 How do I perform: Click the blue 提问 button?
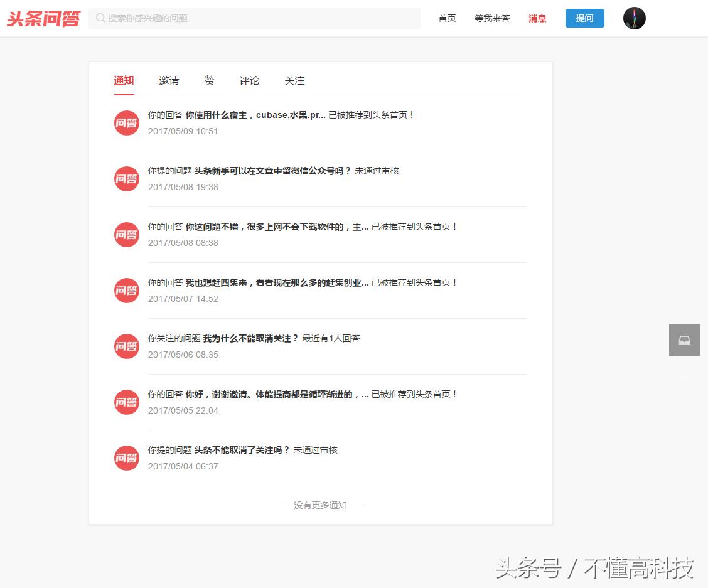pos(584,18)
